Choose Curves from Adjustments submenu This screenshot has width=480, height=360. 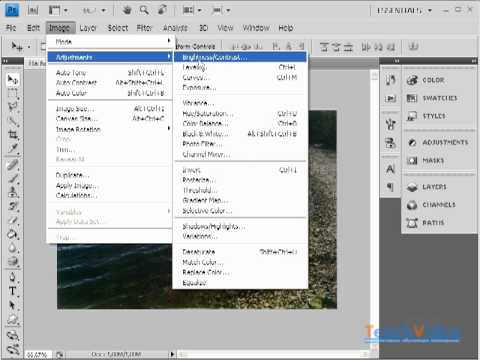tap(240, 77)
